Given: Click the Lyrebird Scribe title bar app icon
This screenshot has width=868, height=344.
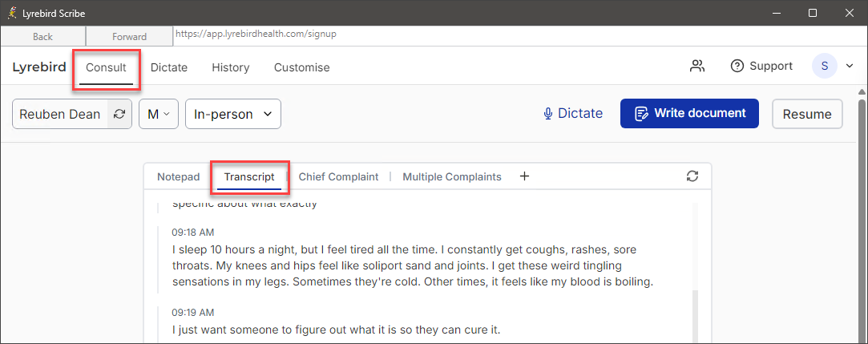Looking at the screenshot, I should 12,13.
